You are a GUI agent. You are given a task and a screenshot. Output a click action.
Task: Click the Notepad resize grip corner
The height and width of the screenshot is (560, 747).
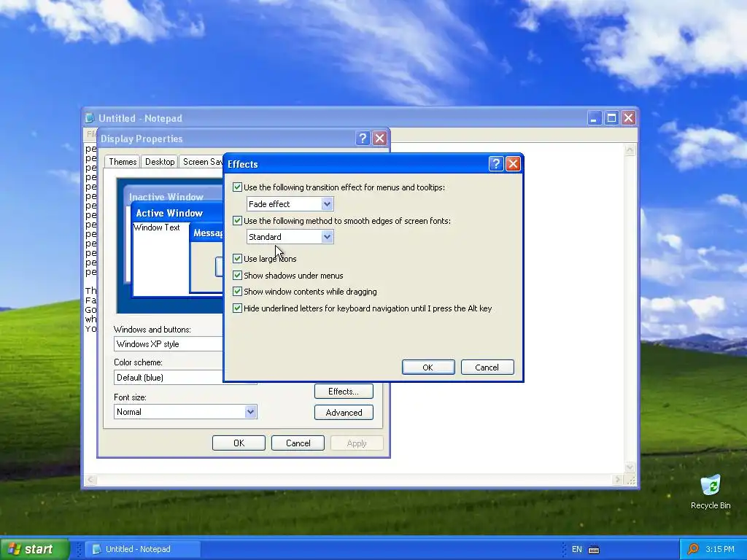631,480
